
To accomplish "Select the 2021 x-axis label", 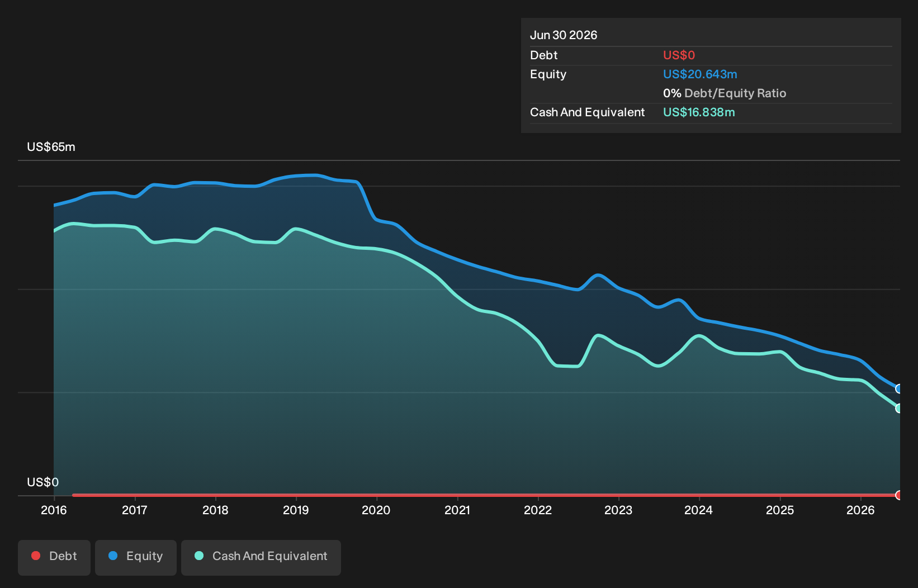I will click(457, 510).
